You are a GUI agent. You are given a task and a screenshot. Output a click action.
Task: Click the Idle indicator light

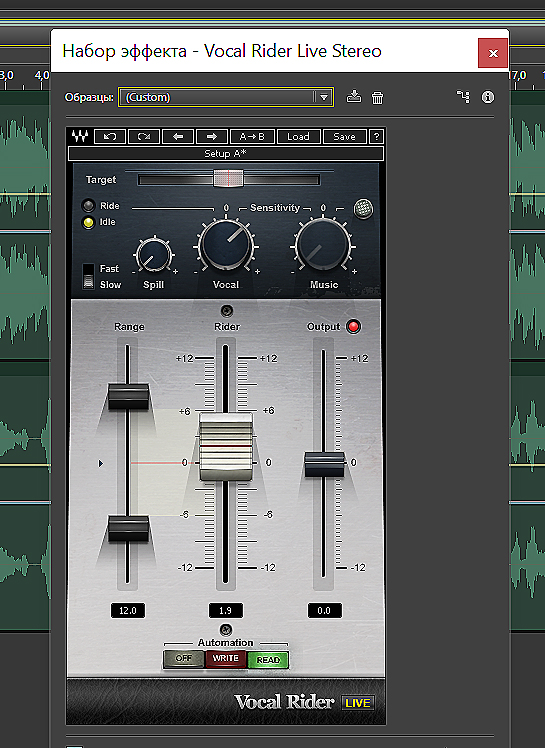(88, 222)
